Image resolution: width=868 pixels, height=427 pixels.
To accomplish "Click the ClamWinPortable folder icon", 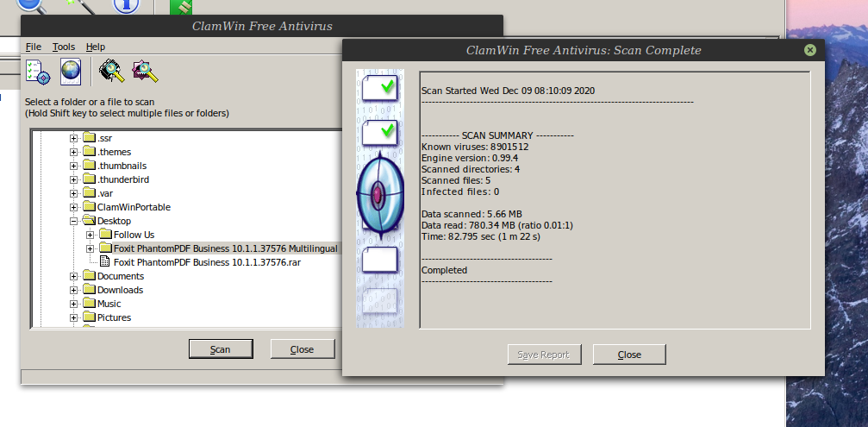I will point(89,206).
